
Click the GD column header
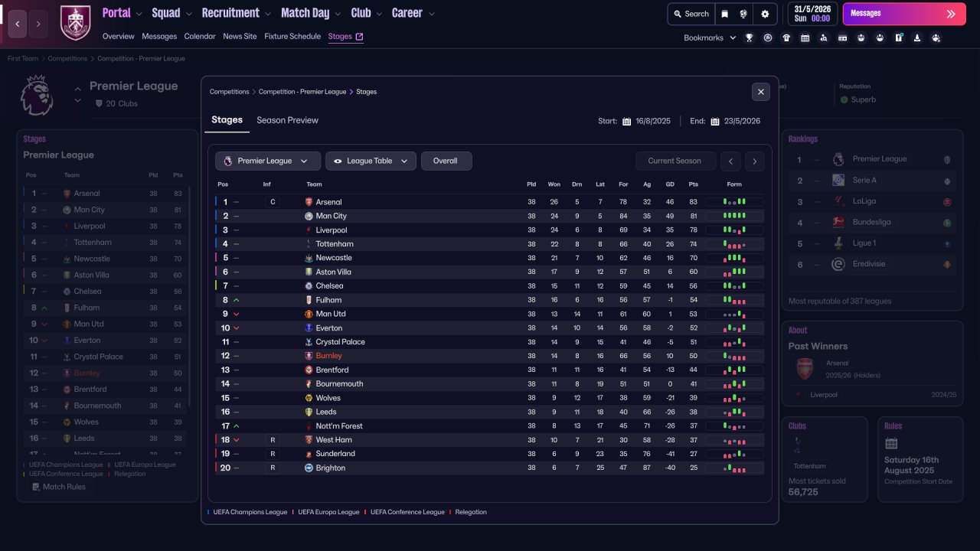(x=670, y=184)
